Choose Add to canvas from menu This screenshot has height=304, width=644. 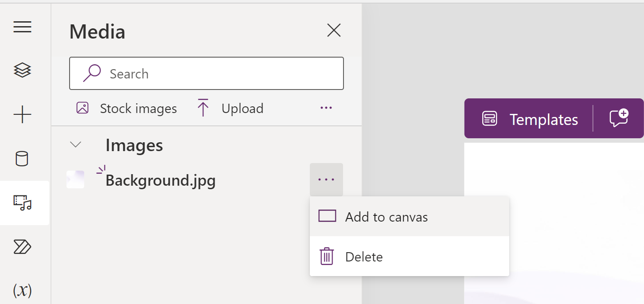pyautogui.click(x=386, y=217)
